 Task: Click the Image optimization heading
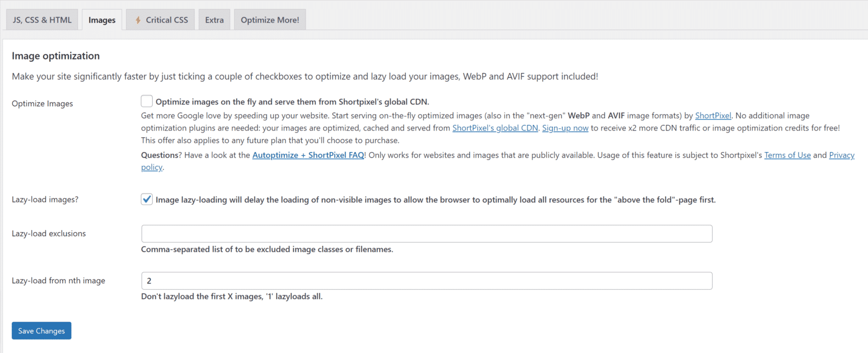click(x=56, y=56)
